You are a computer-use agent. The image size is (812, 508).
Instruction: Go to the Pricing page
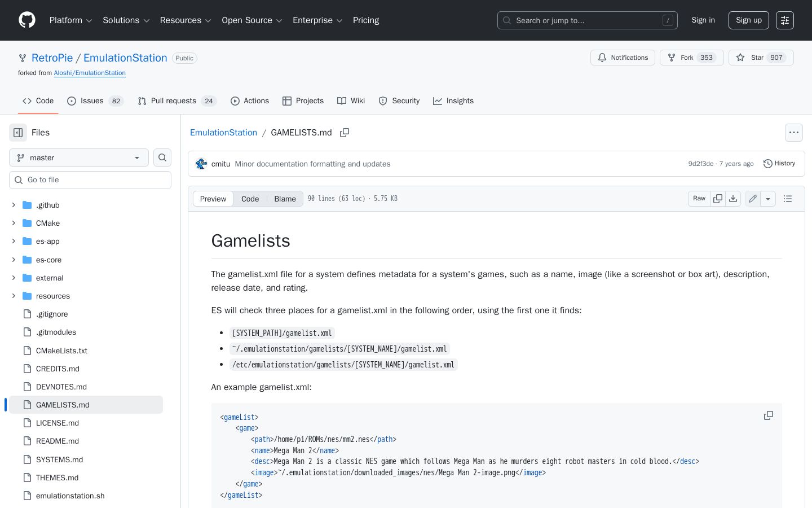tap(366, 20)
